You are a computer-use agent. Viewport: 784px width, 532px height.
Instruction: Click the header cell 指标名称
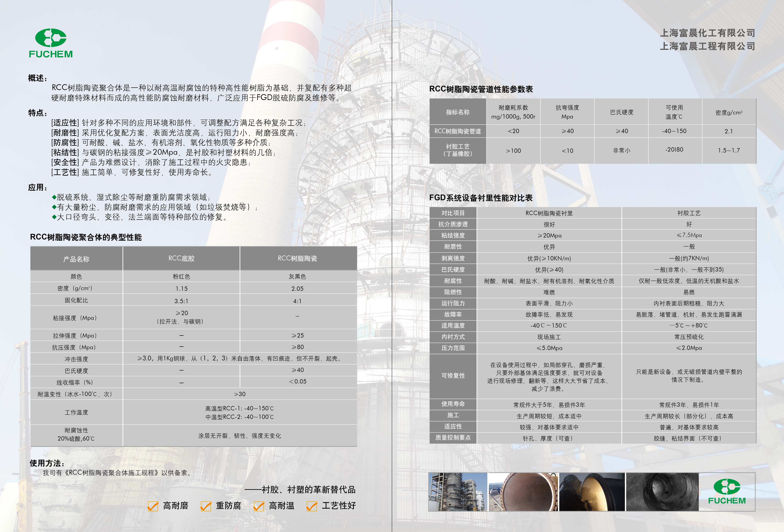pos(458,112)
